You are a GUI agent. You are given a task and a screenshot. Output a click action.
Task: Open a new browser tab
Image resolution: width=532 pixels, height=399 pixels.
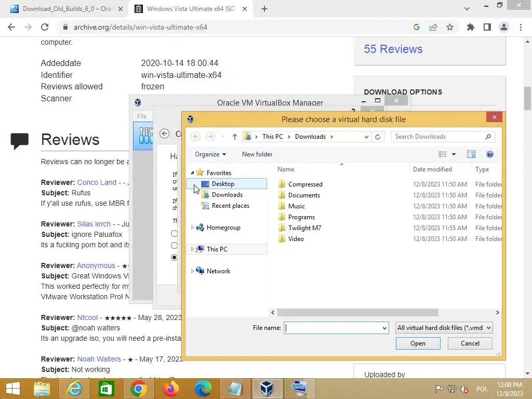(x=264, y=9)
